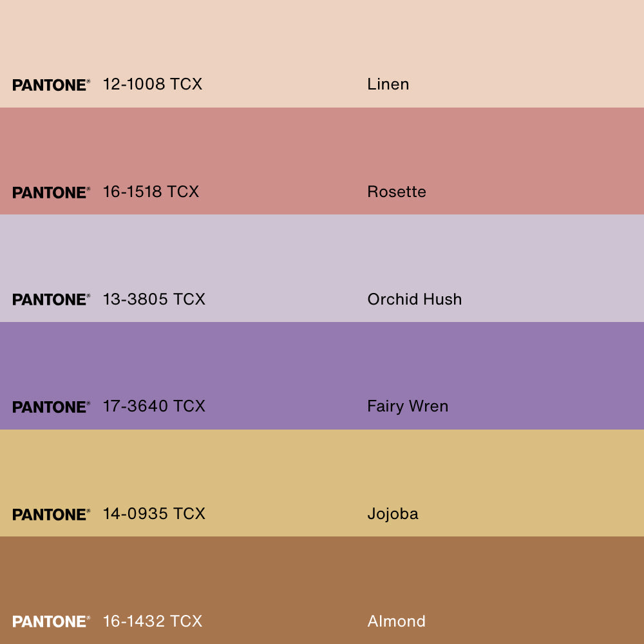This screenshot has width=644, height=644.
Task: Click the code 14-0935 TCX
Action: pyautogui.click(x=154, y=514)
